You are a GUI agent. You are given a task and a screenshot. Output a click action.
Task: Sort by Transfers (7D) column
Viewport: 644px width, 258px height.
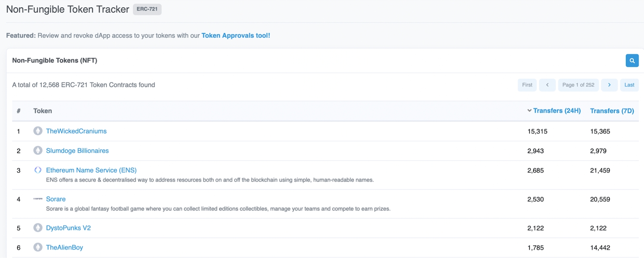click(x=612, y=111)
